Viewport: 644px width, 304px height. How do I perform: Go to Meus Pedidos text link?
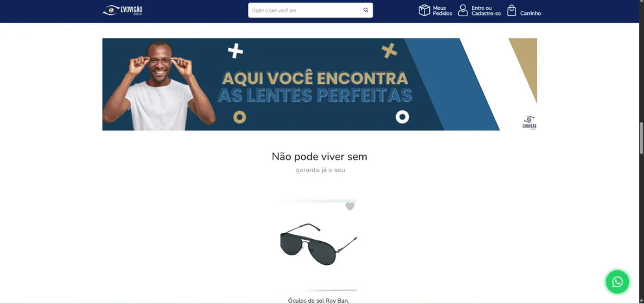coord(442,10)
